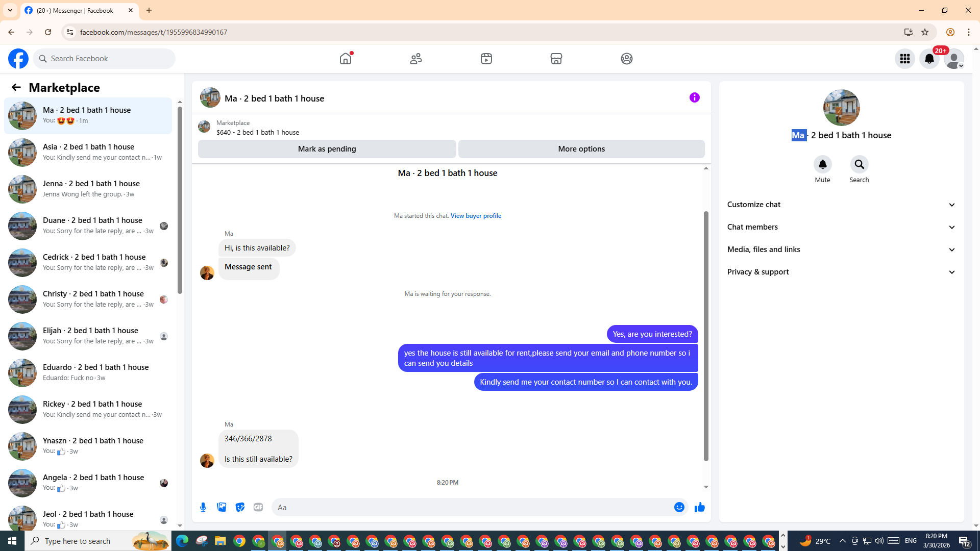Expand Media, files and links
The width and height of the screenshot is (980, 551).
coord(841,249)
